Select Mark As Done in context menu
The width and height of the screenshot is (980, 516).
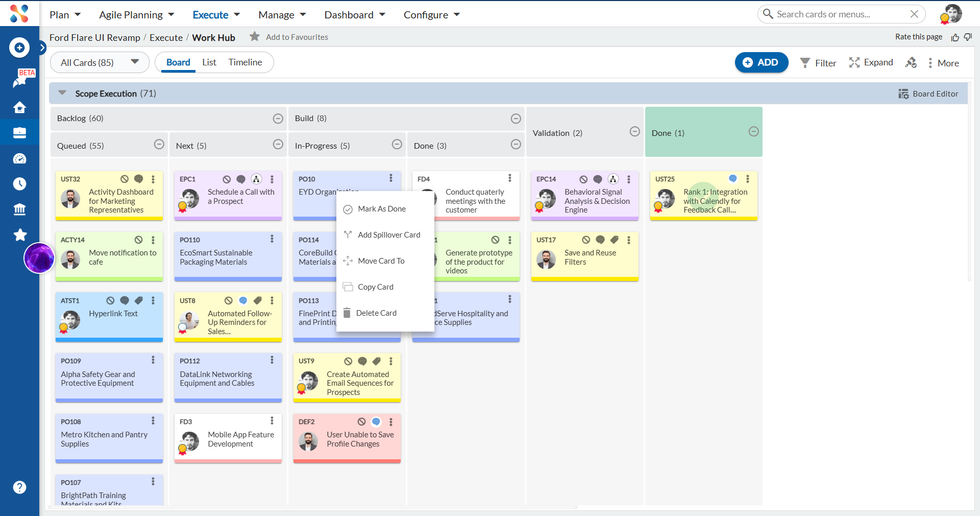(x=385, y=209)
